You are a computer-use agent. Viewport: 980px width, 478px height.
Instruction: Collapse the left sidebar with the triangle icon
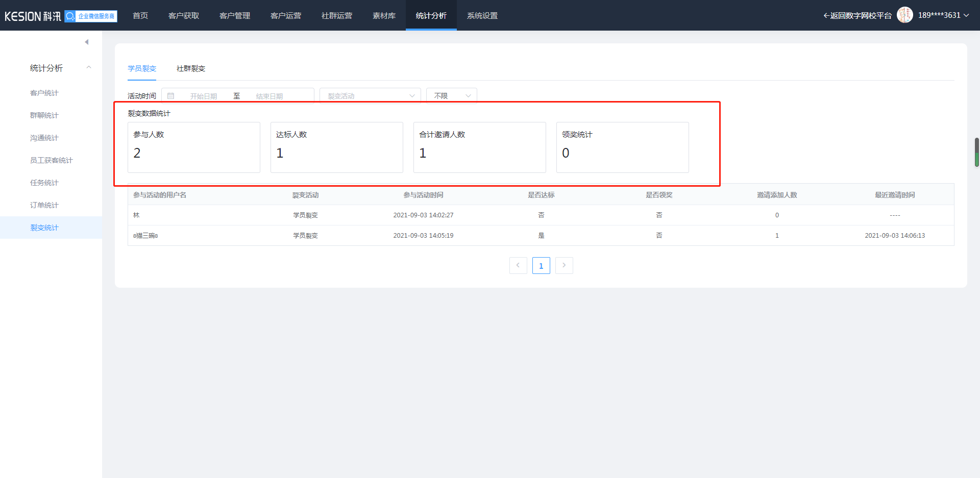point(87,42)
